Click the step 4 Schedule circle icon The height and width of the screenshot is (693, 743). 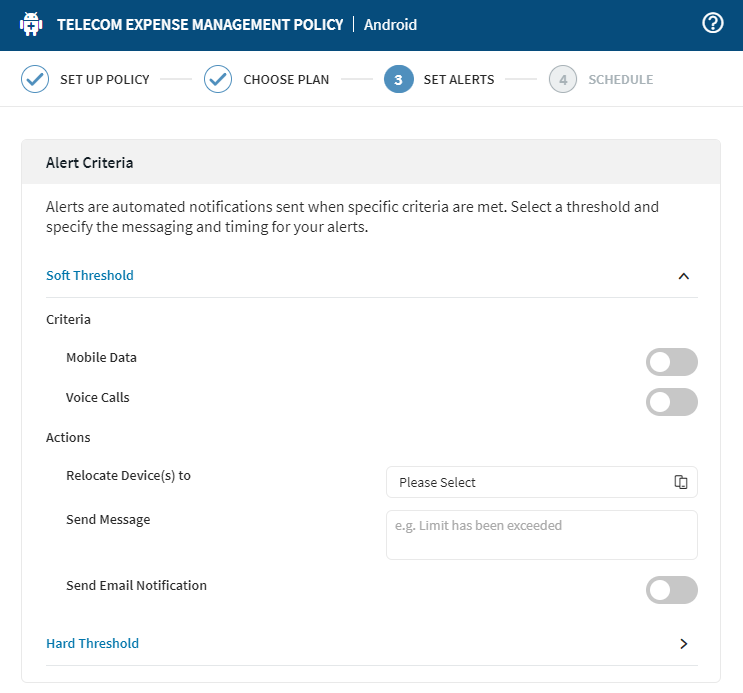coord(563,80)
